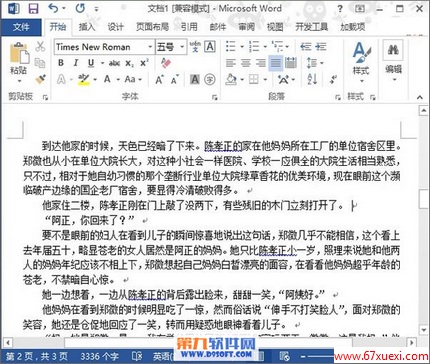Image resolution: width=430 pixels, height=364 pixels.
Task: Undo the last action
Action: pyautogui.click(x=53, y=8)
